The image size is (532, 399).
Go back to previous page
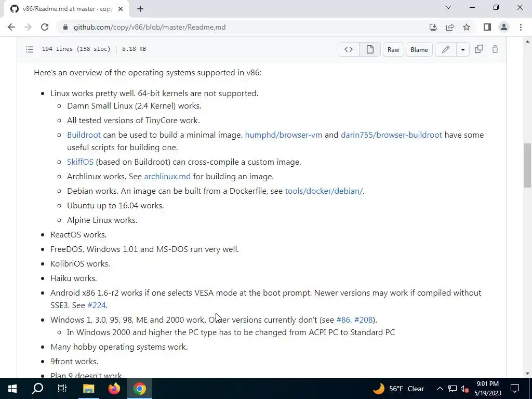pos(11,27)
